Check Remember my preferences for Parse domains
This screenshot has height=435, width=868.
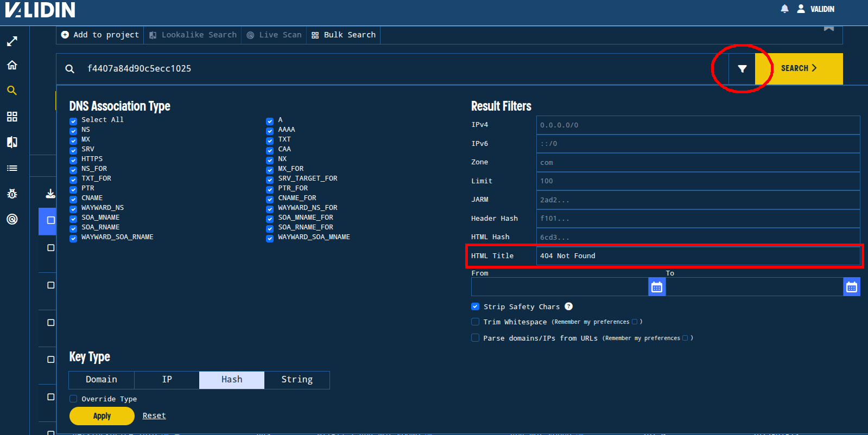(x=685, y=338)
